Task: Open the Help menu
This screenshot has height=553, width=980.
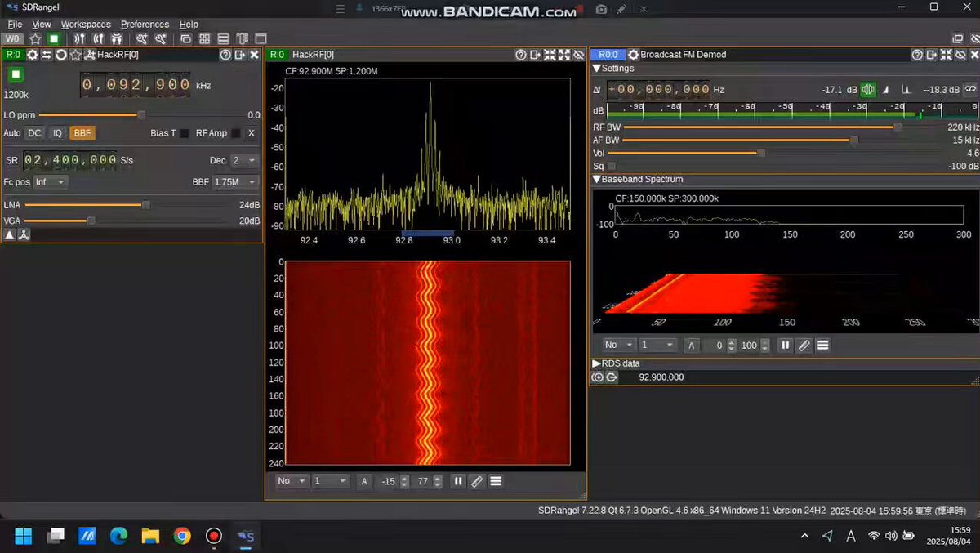Action: click(189, 25)
